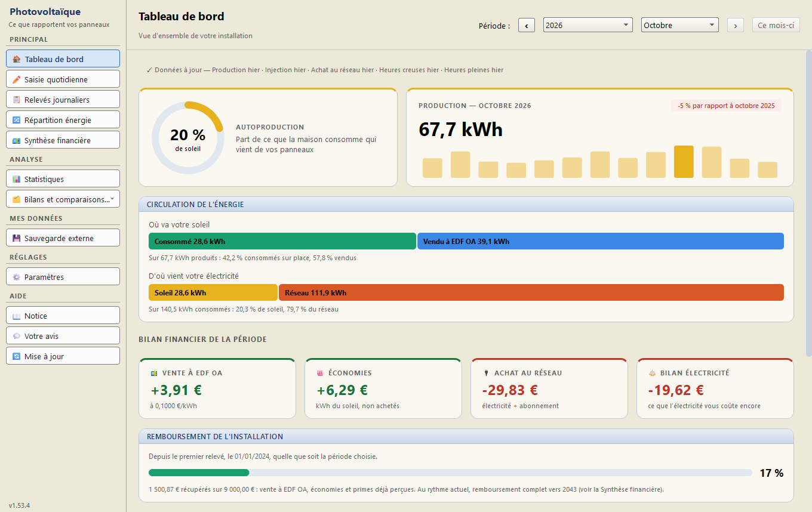Go to the Mise à jour page
The height and width of the screenshot is (512, 812).
(x=63, y=356)
